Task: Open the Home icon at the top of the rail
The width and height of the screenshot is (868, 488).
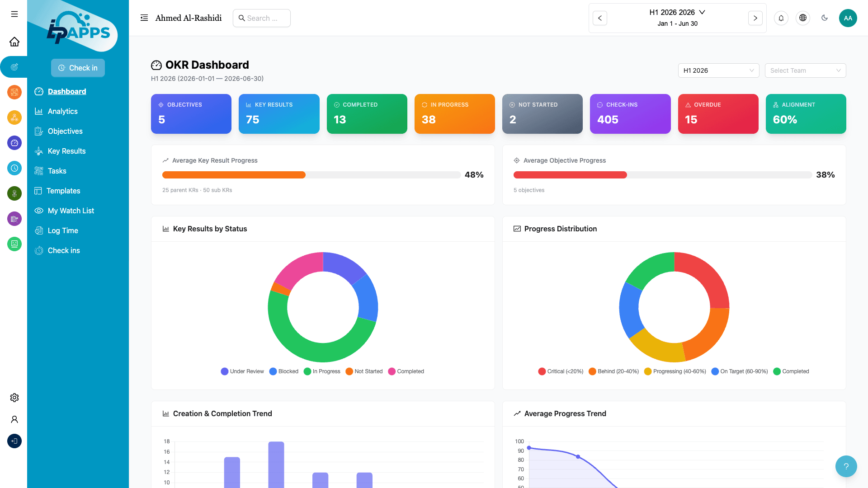Action: (14, 42)
